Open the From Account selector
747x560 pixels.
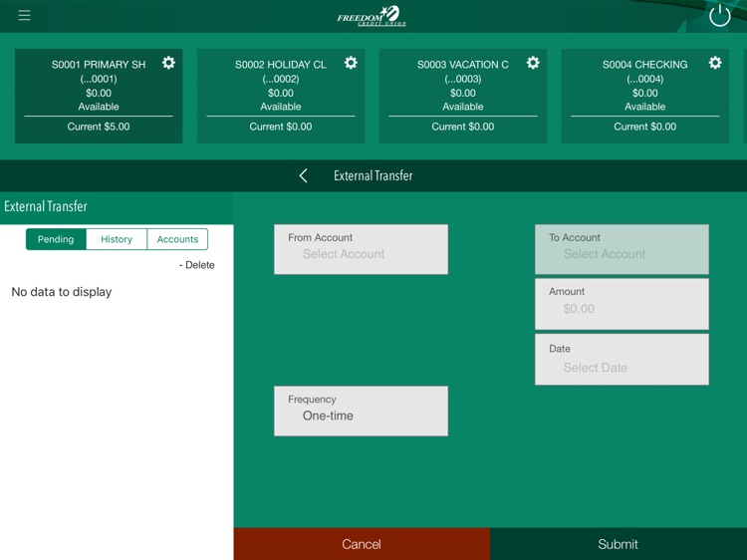click(362, 249)
